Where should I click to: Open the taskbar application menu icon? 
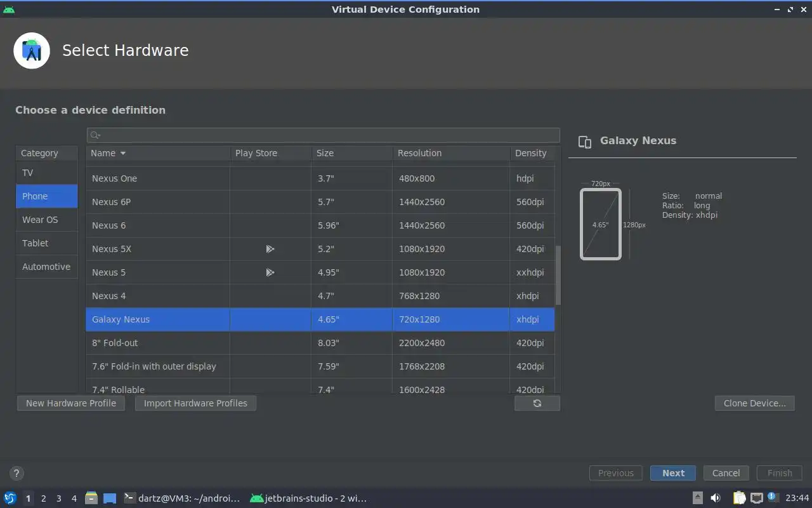10,498
